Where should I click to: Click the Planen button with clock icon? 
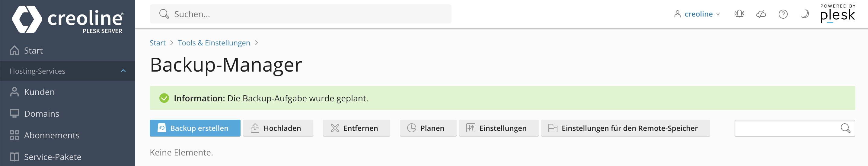click(428, 128)
